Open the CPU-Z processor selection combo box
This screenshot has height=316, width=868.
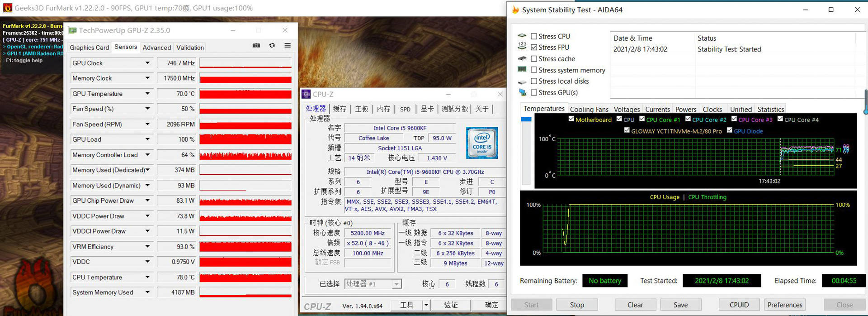click(x=373, y=284)
